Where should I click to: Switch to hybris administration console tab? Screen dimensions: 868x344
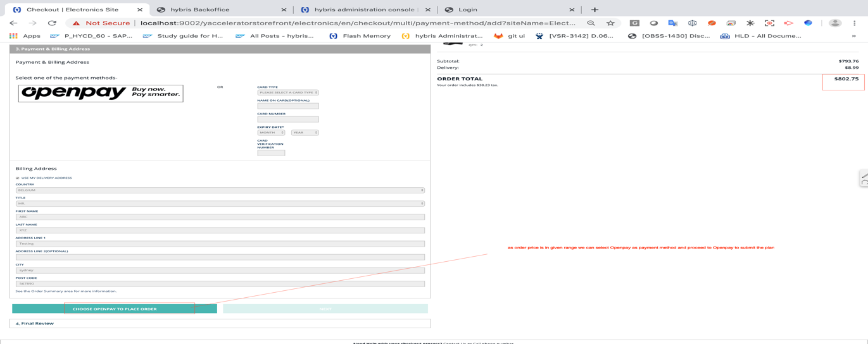point(365,9)
